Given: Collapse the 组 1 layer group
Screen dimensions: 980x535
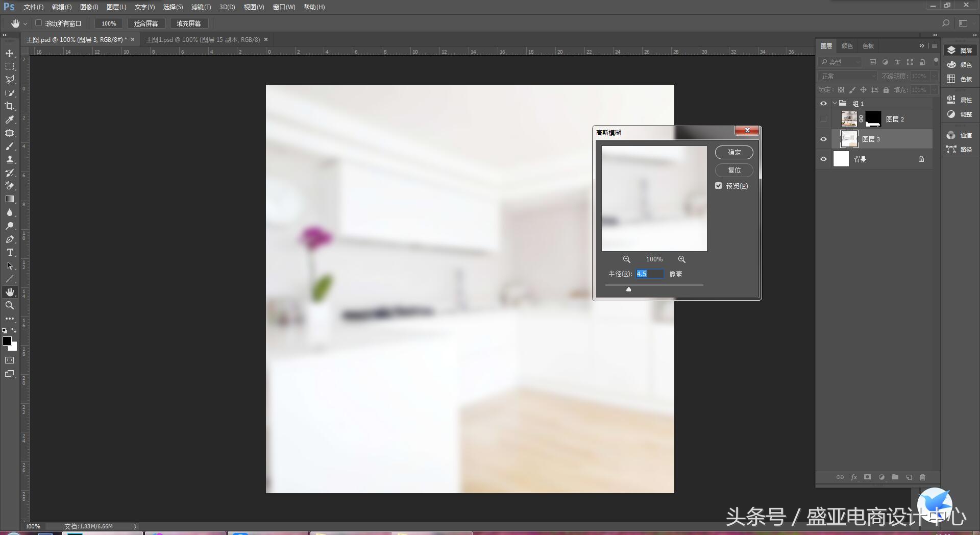Looking at the screenshot, I should [835, 103].
